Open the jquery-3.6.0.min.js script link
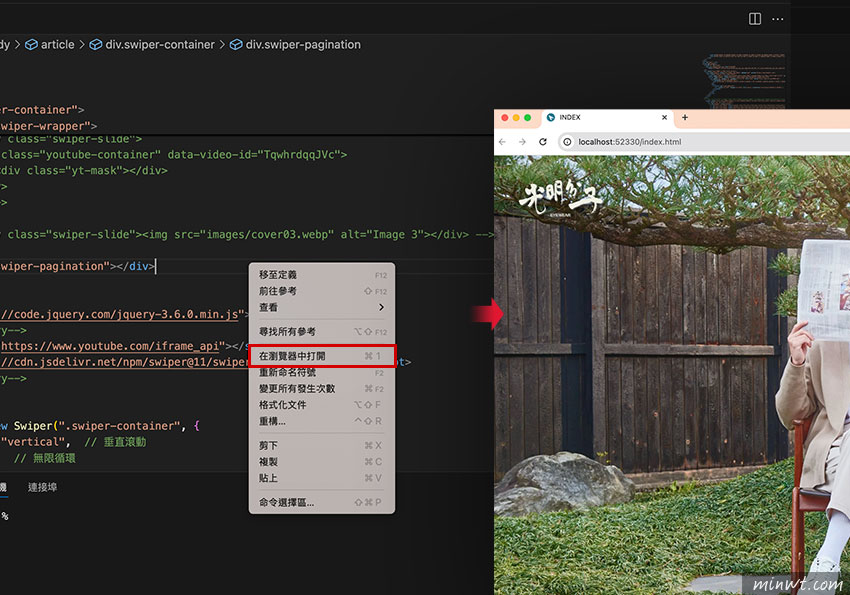 (x=119, y=314)
